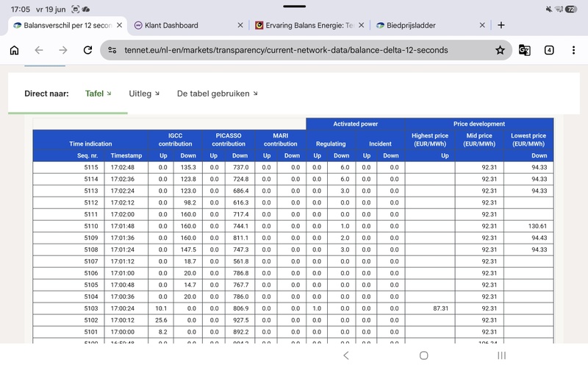Click the IGCC contribution column header
The width and height of the screenshot is (588, 368).
[175, 139]
